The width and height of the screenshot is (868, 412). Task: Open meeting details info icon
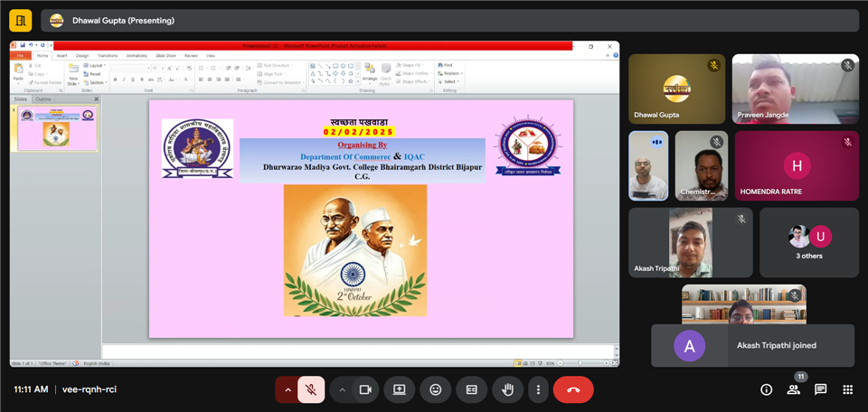pos(766,389)
